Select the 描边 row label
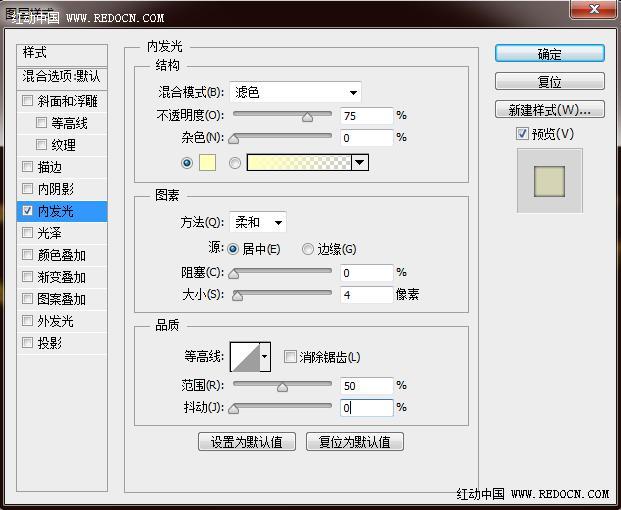The height and width of the screenshot is (510, 621). coord(50,167)
